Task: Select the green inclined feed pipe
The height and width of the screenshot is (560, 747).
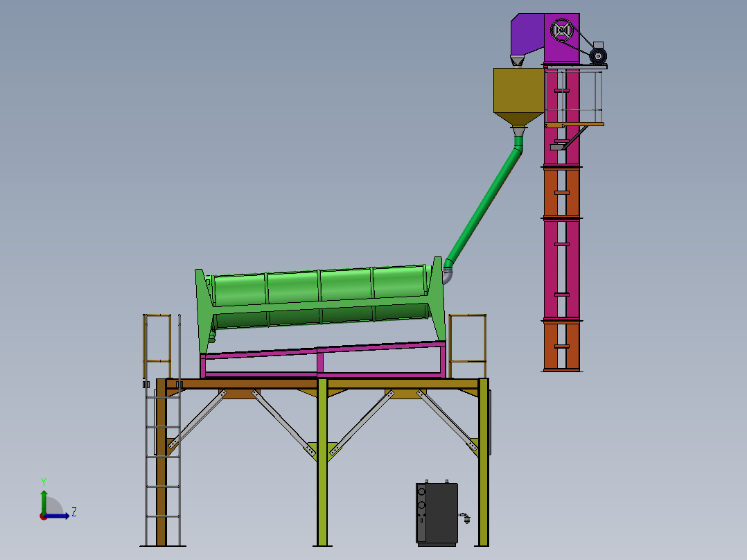Action: pos(484,203)
